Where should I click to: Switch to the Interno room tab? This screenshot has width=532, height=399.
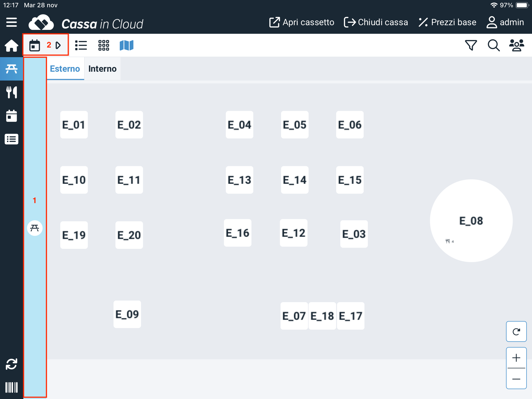[x=102, y=69]
